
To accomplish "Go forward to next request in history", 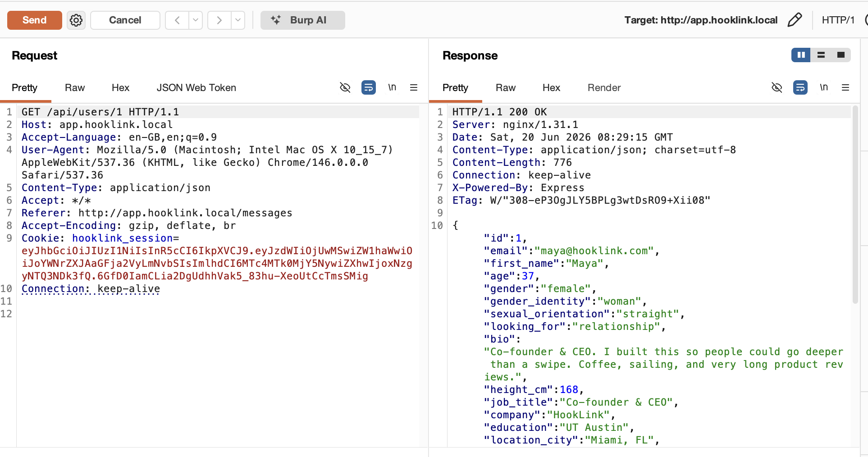I will [219, 20].
